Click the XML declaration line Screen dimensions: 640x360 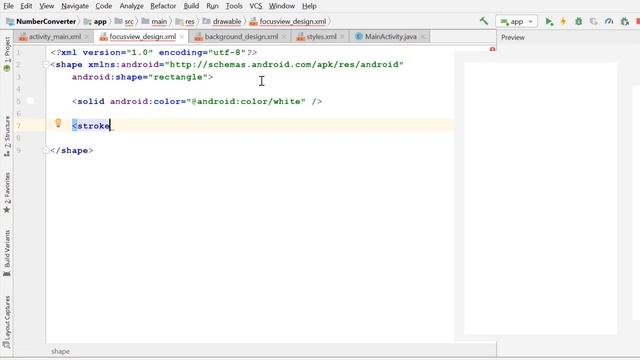(x=154, y=53)
